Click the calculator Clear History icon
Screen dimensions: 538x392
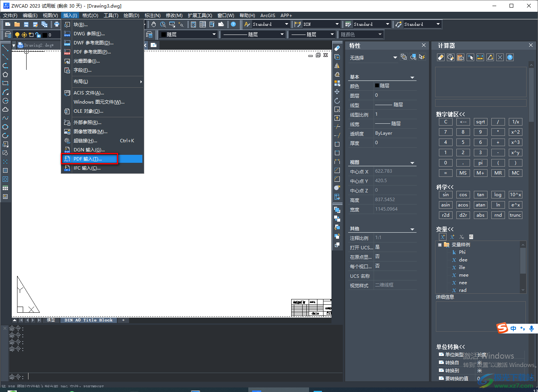pos(451,57)
